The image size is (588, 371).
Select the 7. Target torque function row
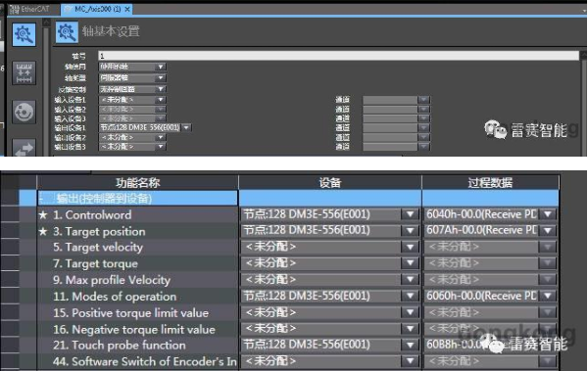point(137,264)
